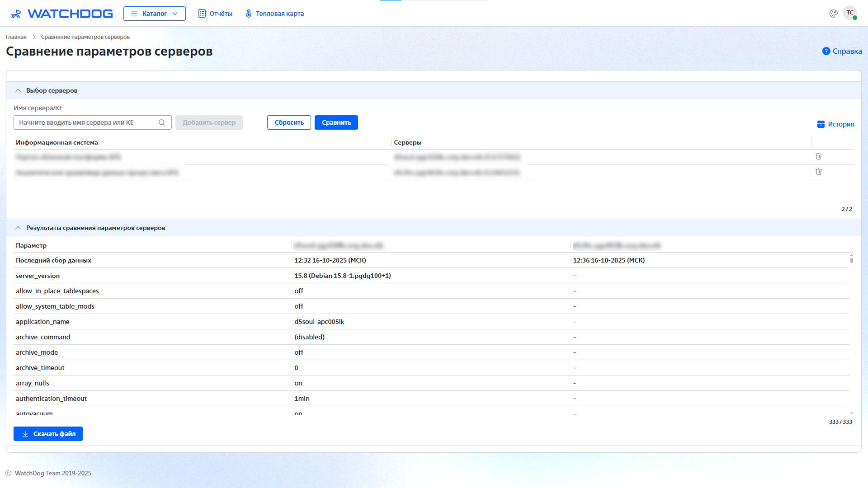Open the TC user avatar menu

pos(850,13)
